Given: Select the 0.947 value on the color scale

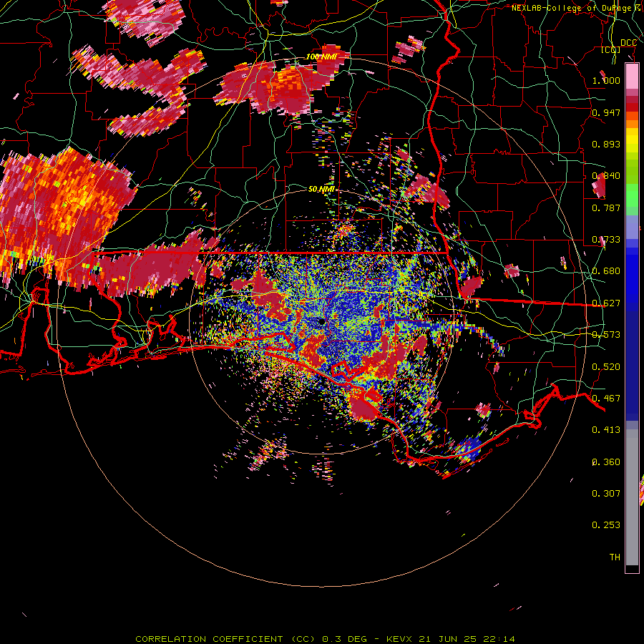Looking at the screenshot, I should [606, 112].
